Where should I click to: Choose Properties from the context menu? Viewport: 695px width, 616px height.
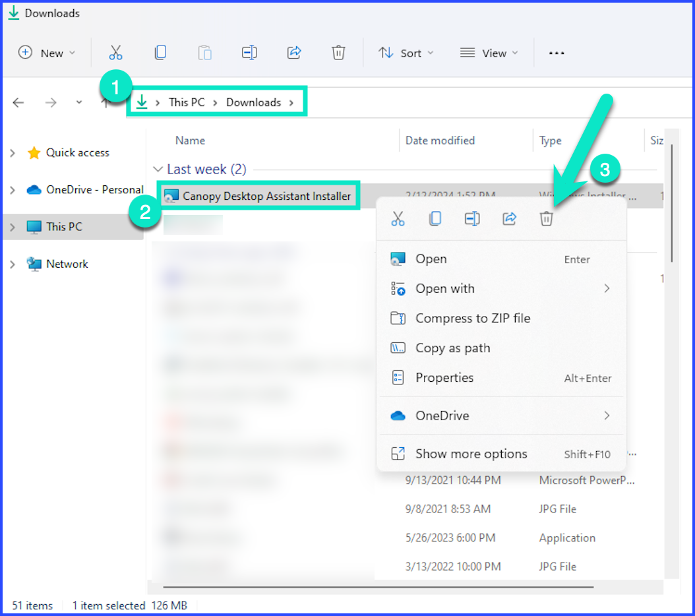[x=501, y=378]
